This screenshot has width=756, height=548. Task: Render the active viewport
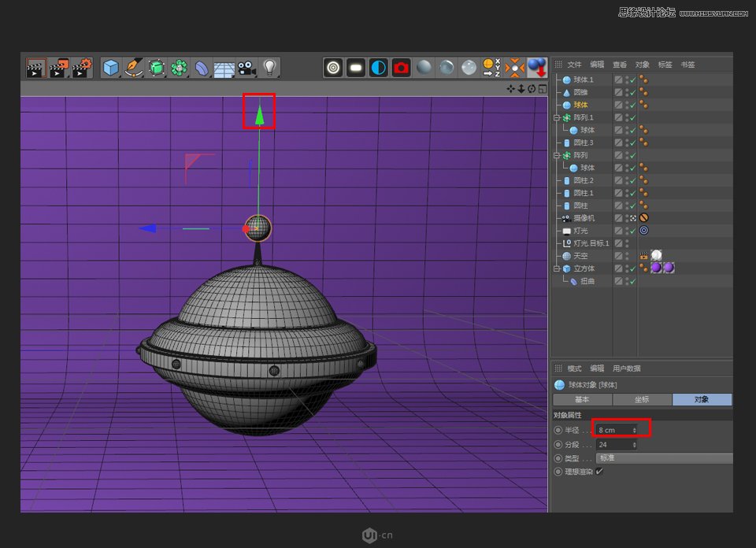pyautogui.click(x=333, y=68)
